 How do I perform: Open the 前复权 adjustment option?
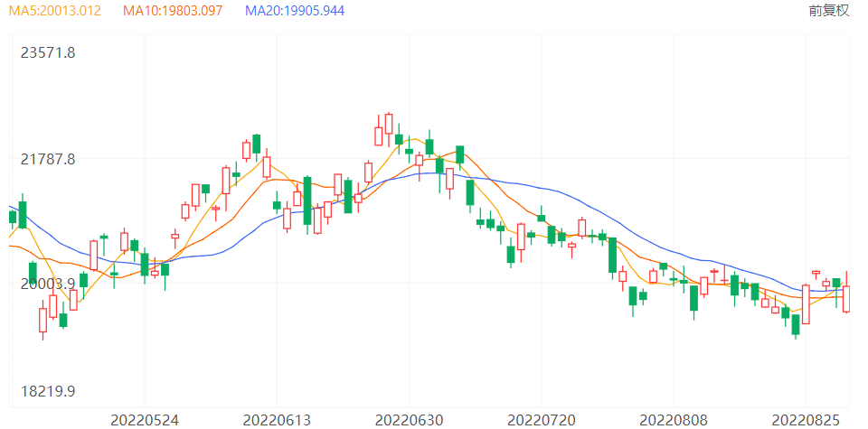(829, 11)
